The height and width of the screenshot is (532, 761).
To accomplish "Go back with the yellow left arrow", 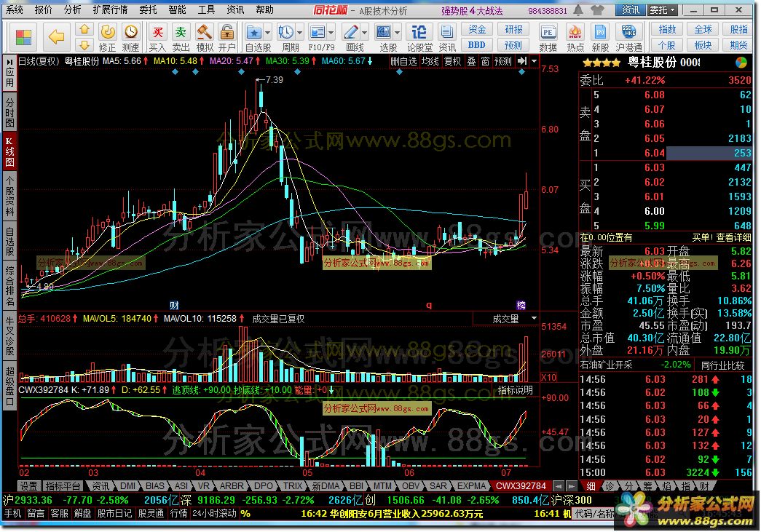I will (x=57, y=36).
